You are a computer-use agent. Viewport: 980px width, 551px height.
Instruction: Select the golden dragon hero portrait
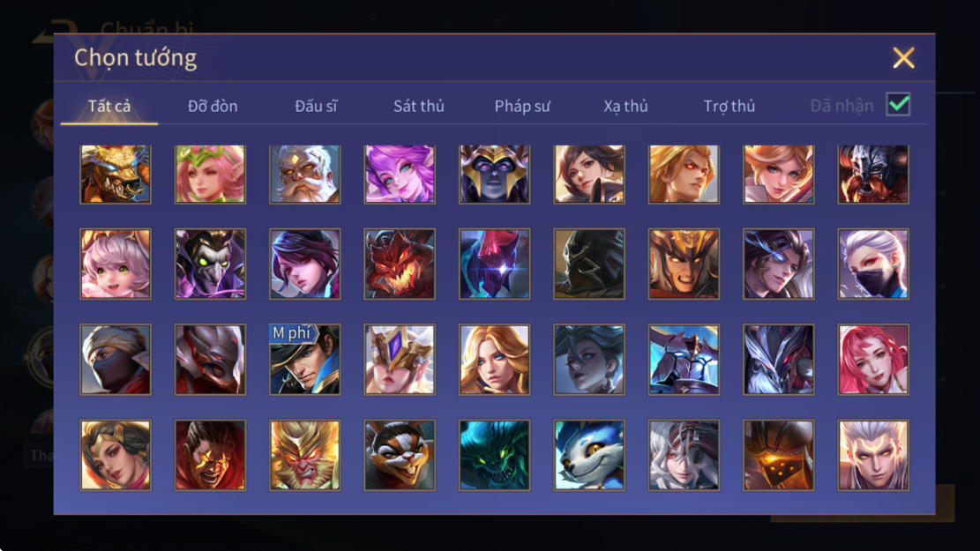click(x=116, y=175)
